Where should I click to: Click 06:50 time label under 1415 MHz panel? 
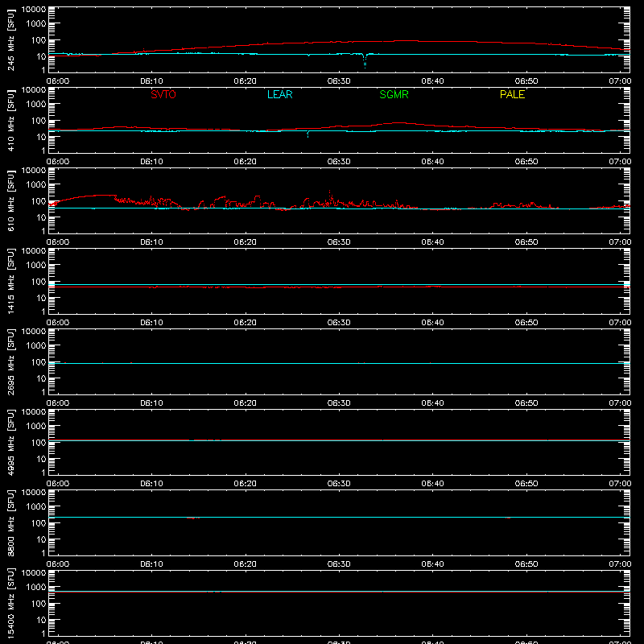point(526,323)
